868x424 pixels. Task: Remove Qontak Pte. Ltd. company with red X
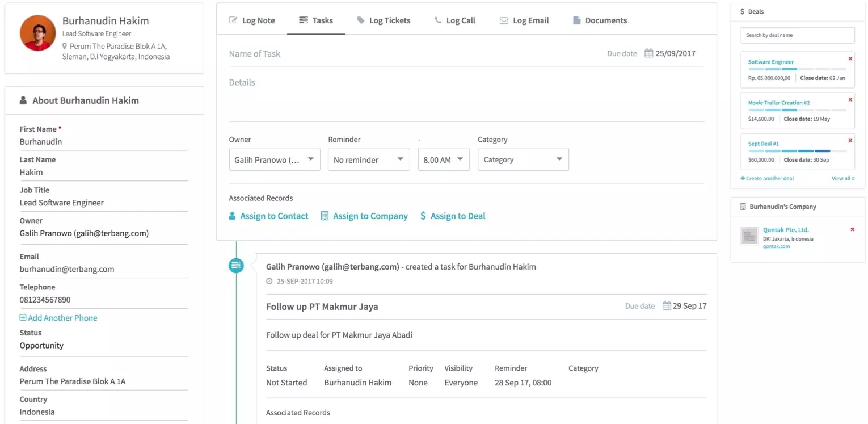click(x=852, y=229)
